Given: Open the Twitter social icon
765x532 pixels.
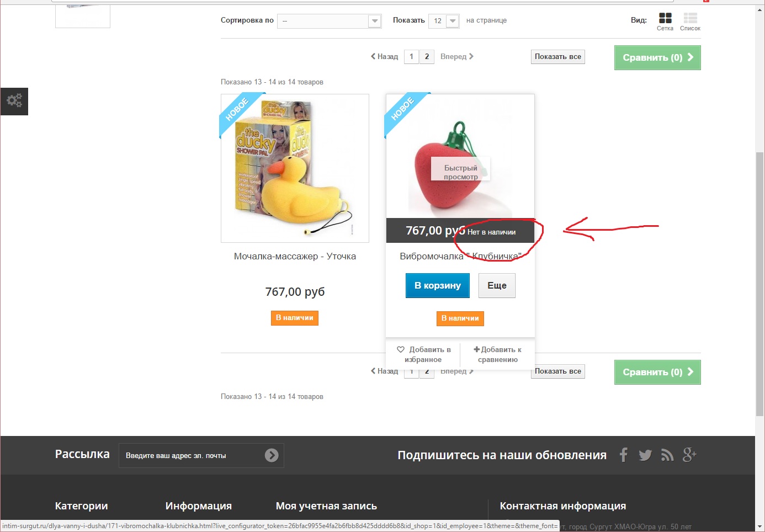Looking at the screenshot, I should (x=645, y=455).
